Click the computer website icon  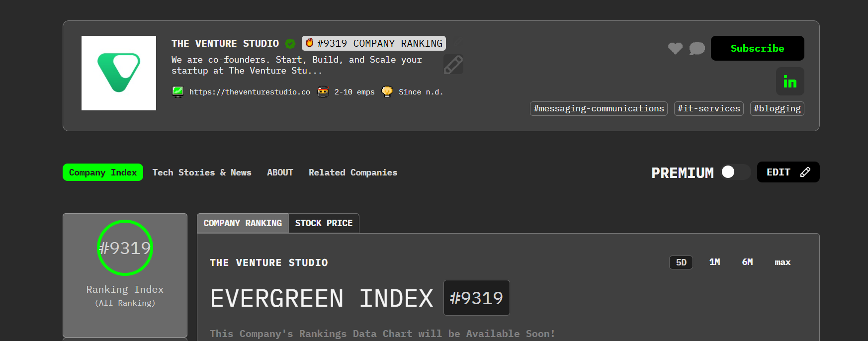click(x=177, y=91)
